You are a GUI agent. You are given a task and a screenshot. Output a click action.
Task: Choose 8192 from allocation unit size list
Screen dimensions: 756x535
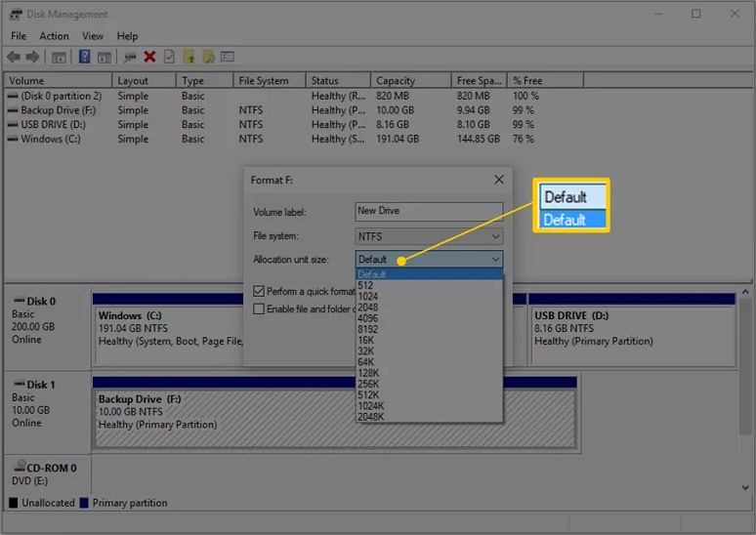click(429, 329)
